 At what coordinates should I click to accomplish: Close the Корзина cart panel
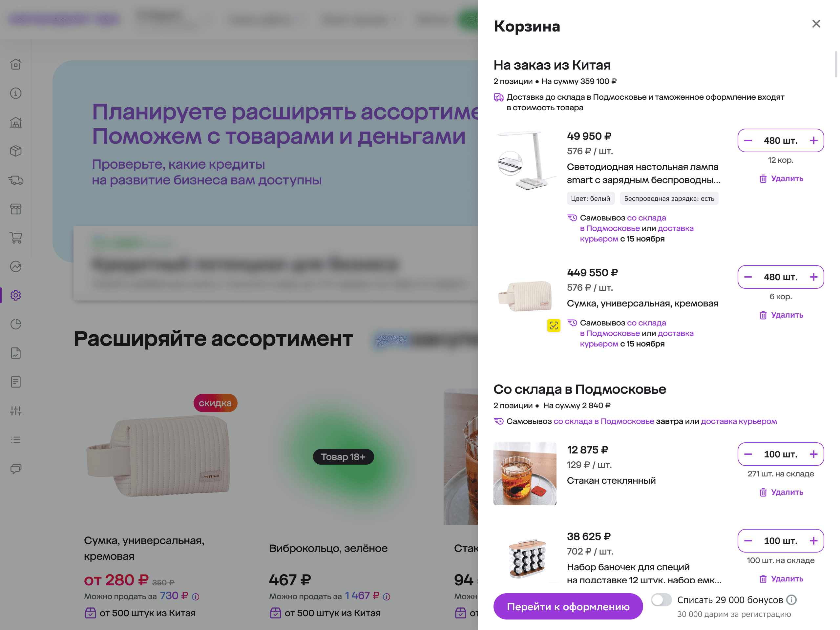[x=816, y=24]
